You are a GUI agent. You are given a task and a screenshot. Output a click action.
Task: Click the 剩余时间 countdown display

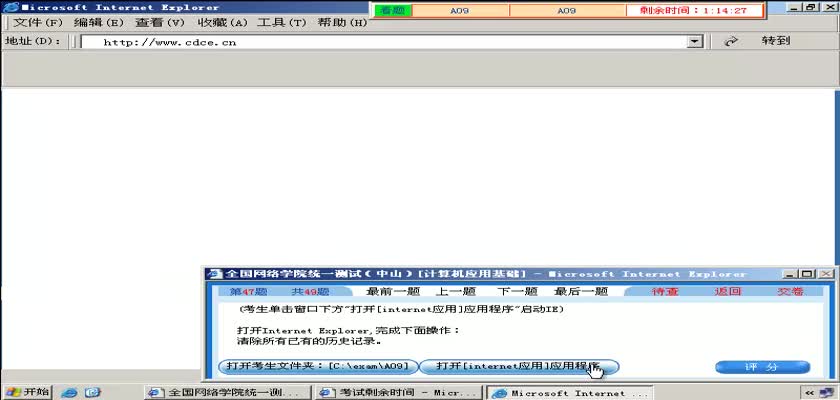pyautogui.click(x=694, y=10)
